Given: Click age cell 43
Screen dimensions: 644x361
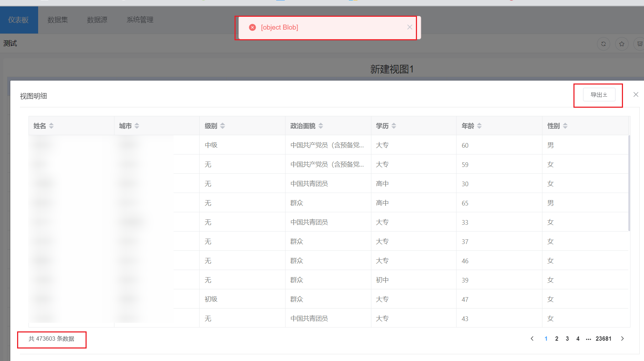Looking at the screenshot, I should (x=499, y=318).
